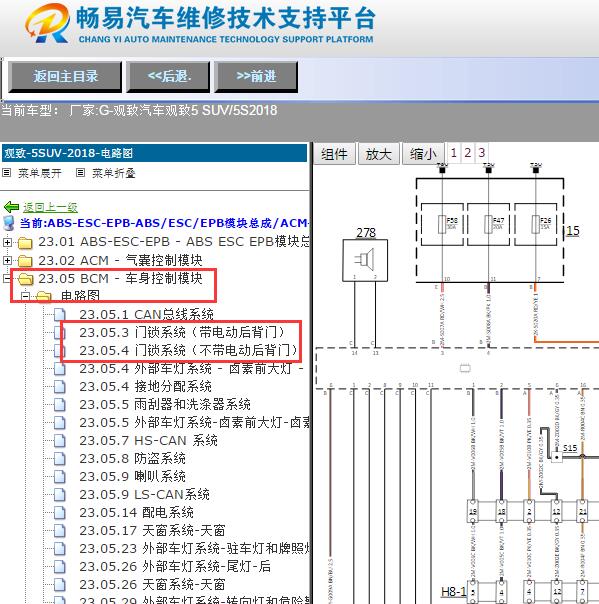Click the 返回主目录 button
Screen dimensions: 599x604
point(65,76)
